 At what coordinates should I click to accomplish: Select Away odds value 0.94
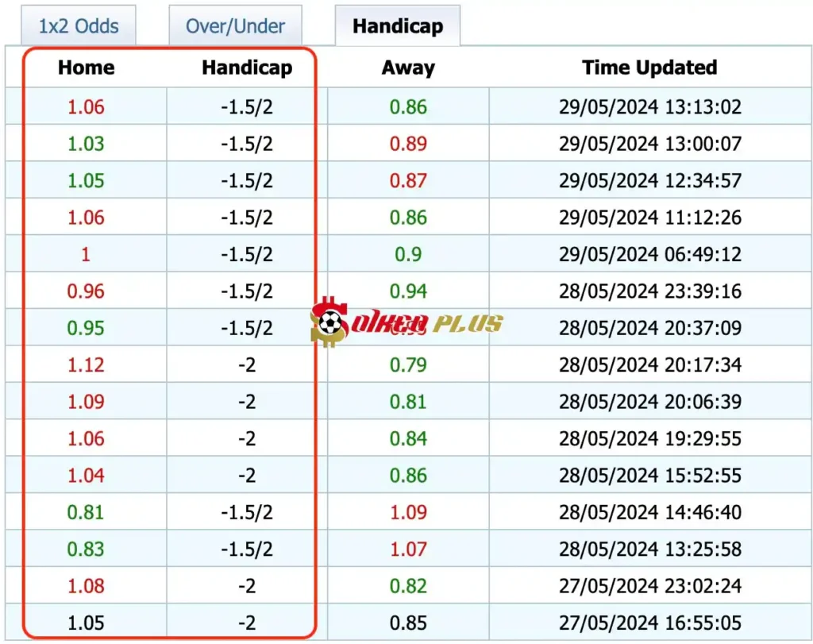coord(408,291)
